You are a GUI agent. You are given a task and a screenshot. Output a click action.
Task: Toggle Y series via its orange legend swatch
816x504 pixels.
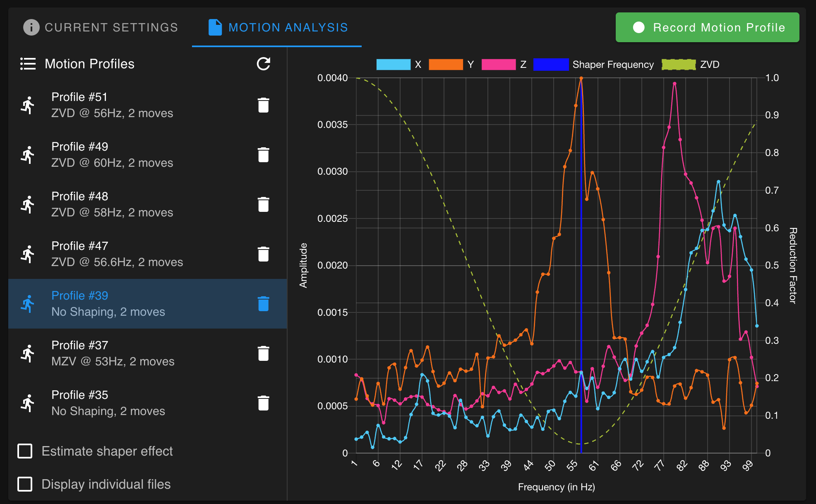click(446, 65)
